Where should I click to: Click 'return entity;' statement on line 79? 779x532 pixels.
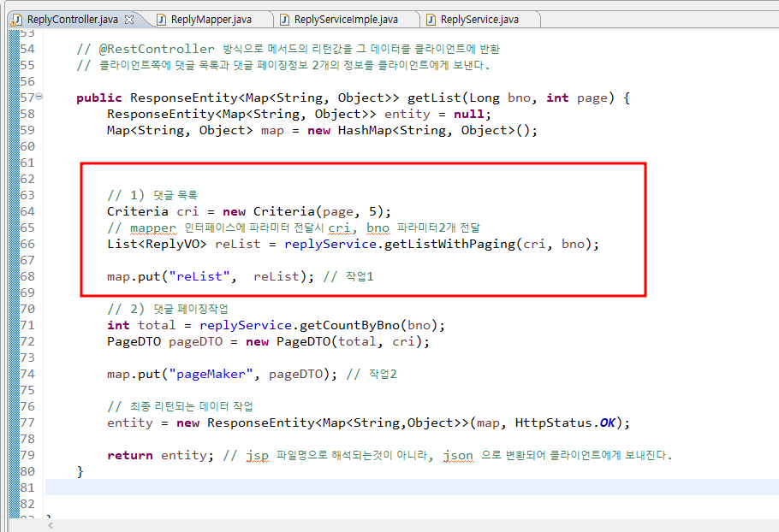tap(160, 455)
